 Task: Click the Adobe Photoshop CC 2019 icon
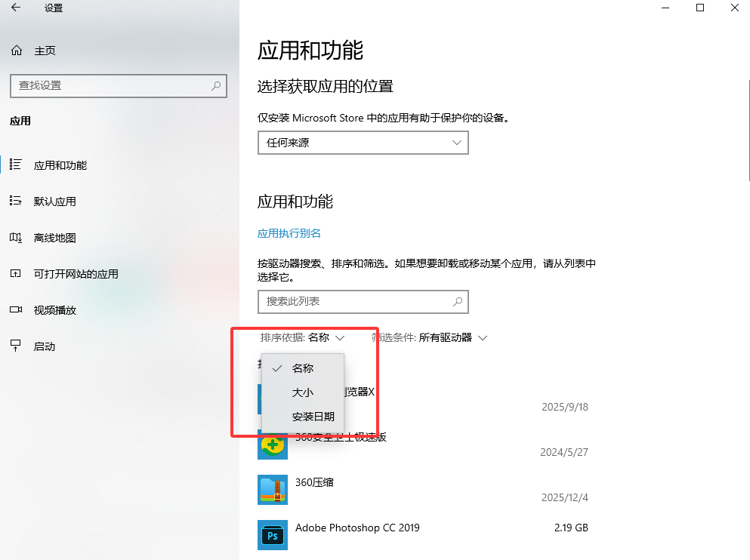272,535
